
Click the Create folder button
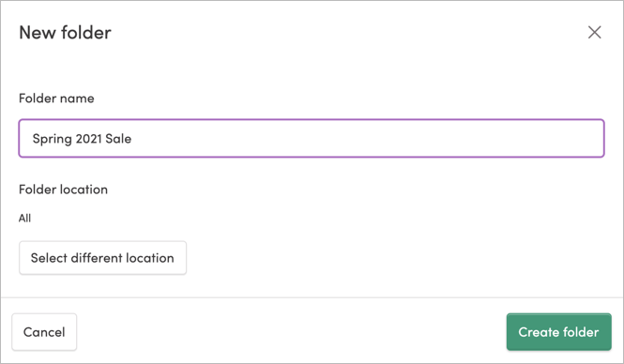click(558, 332)
